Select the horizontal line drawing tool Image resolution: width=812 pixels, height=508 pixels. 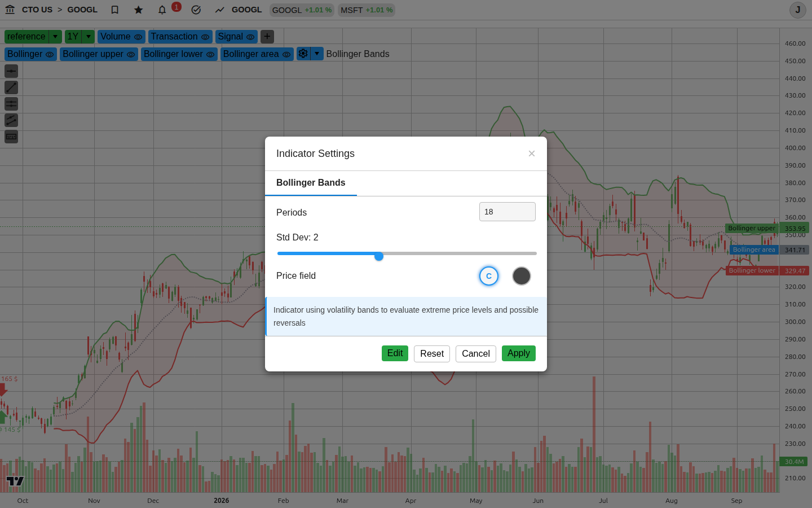tap(11, 71)
